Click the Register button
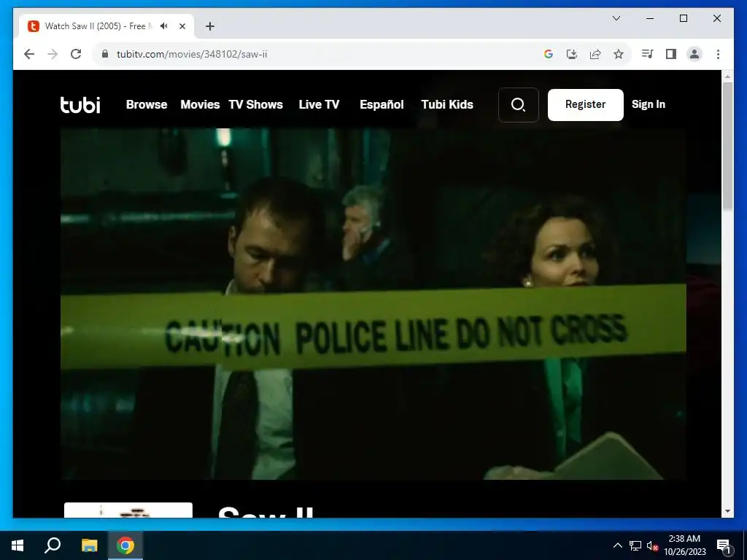 586,105
